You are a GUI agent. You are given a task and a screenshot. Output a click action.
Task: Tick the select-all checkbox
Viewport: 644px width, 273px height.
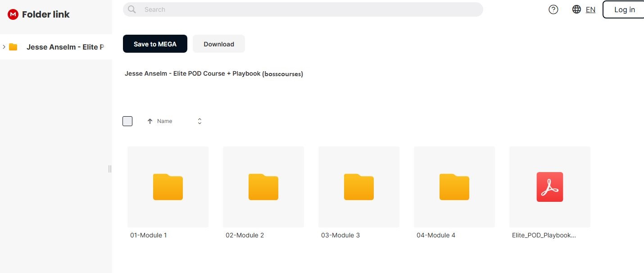[x=127, y=121]
